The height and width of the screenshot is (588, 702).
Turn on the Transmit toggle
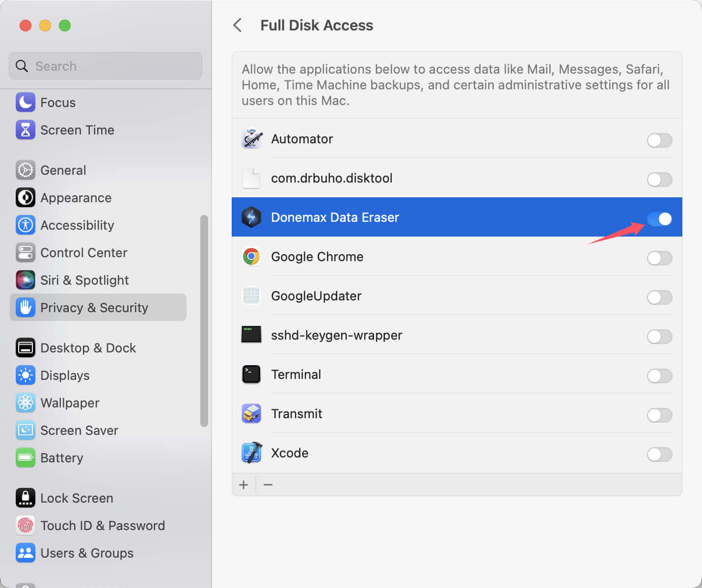[659, 415]
